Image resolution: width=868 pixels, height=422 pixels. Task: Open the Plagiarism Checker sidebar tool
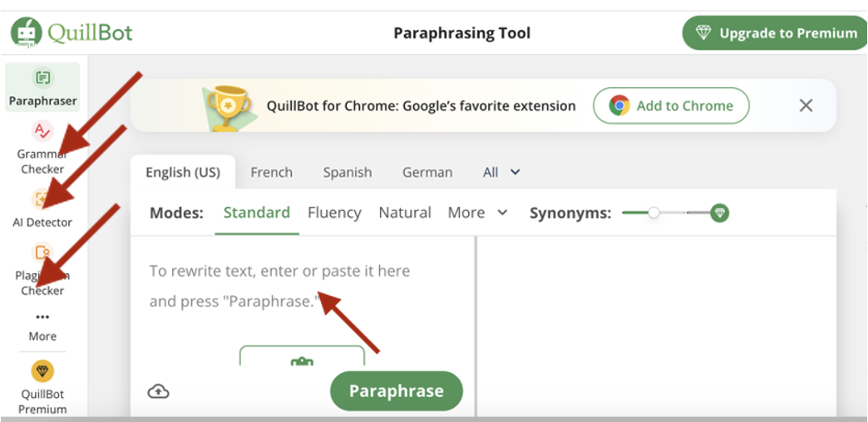click(42, 269)
